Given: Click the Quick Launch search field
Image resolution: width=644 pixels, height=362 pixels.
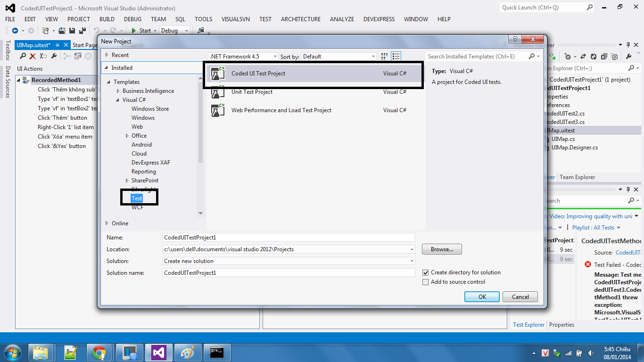Looking at the screenshot, I should [543, 7].
